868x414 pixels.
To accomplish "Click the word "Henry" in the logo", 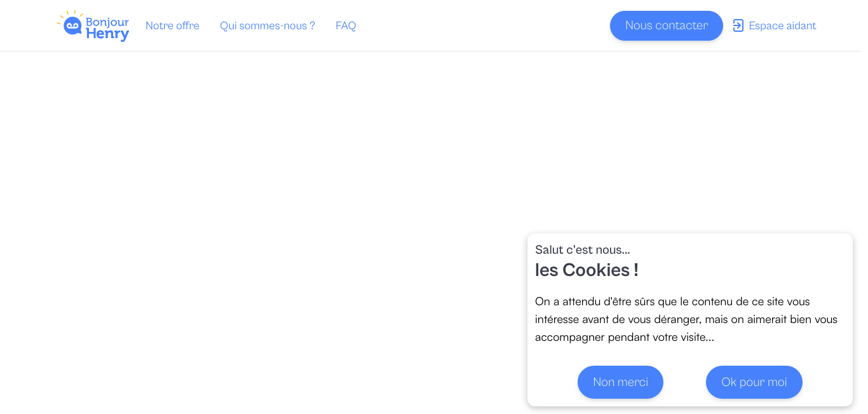I will click(107, 34).
